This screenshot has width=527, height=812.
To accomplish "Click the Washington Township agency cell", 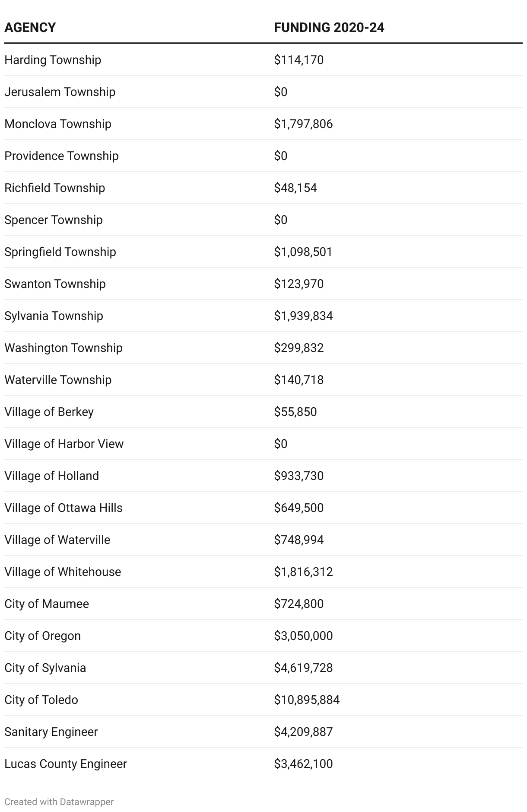I will 63,348.
